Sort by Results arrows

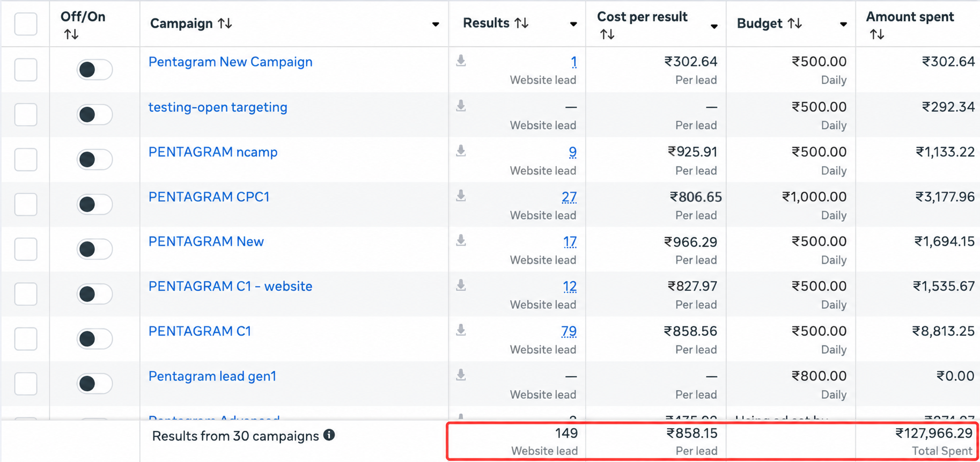[521, 23]
